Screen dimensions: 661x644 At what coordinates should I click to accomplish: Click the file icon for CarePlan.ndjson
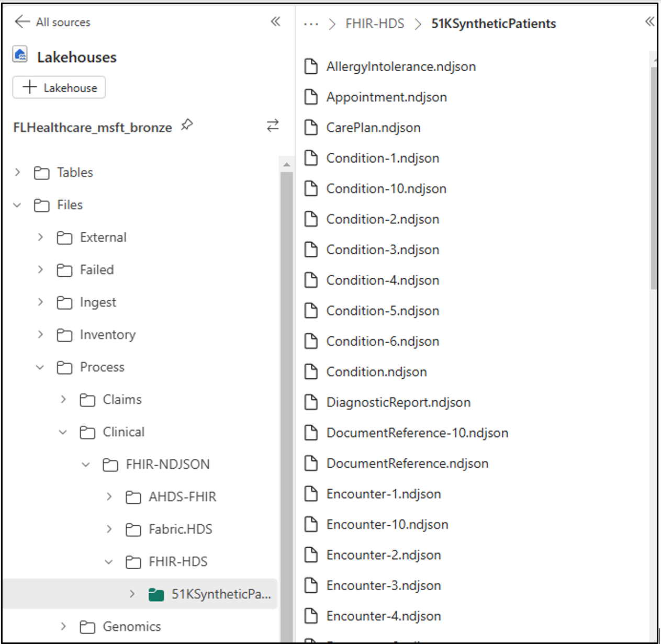click(x=311, y=127)
